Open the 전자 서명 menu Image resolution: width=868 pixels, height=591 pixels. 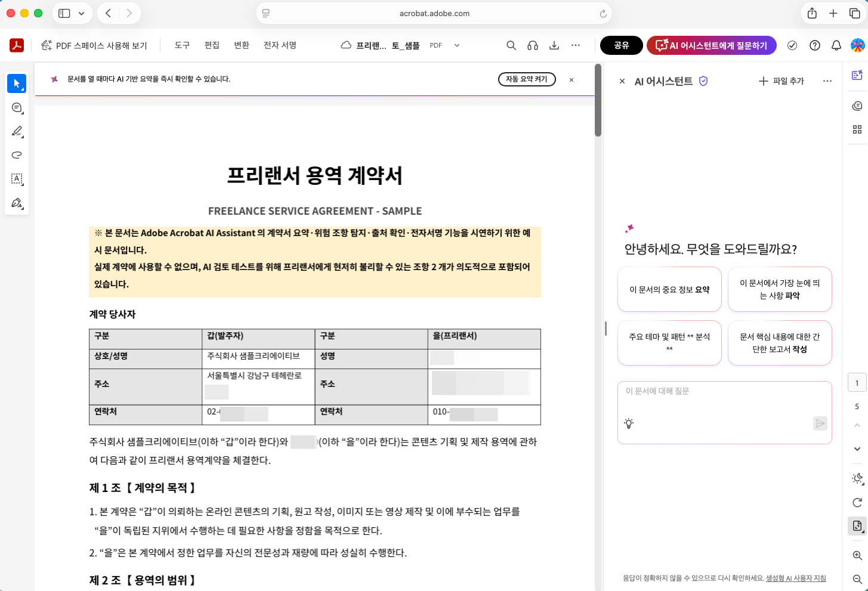tap(280, 45)
